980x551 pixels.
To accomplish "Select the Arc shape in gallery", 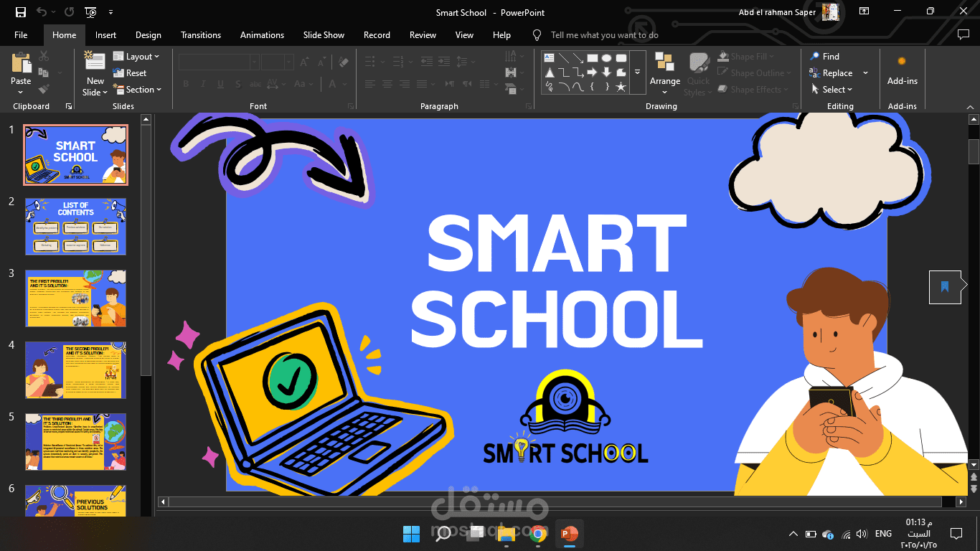I will point(564,87).
